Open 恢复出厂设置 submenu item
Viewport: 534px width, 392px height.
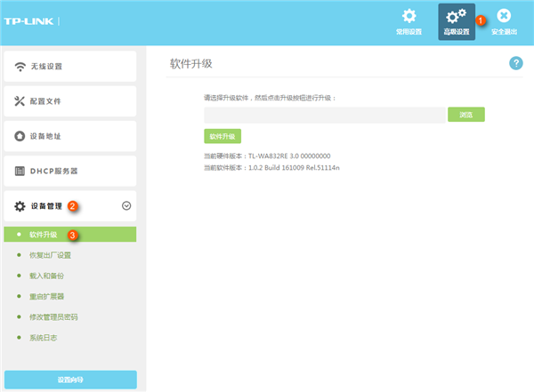[x=50, y=255]
